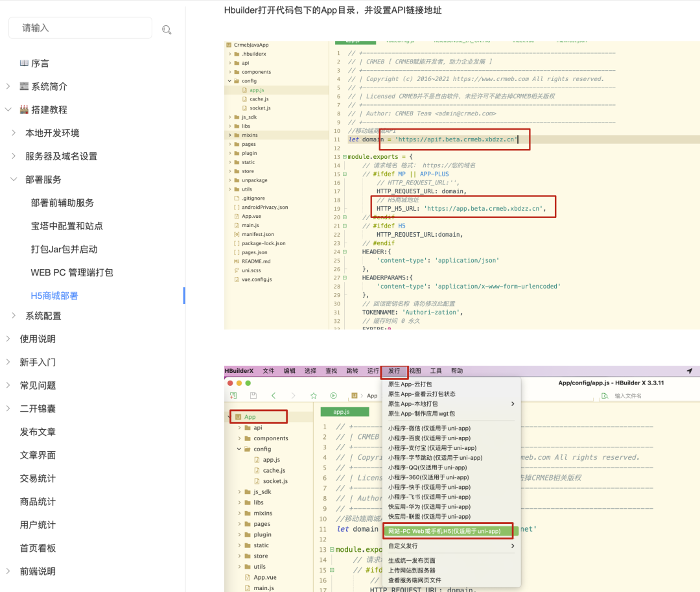The width and height of the screenshot is (700, 592).
Task: Open the WEB PC 管理端打包 page
Action: coord(72,272)
